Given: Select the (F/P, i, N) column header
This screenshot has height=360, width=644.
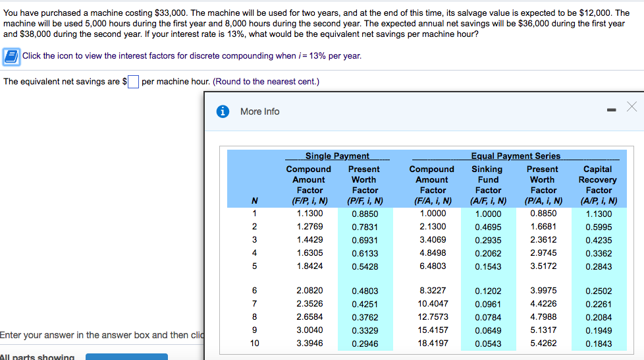Looking at the screenshot, I should point(309,201).
